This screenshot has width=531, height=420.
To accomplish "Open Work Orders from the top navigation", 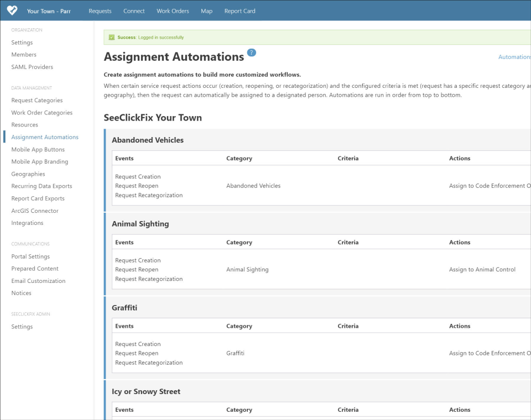I will coord(172,10).
